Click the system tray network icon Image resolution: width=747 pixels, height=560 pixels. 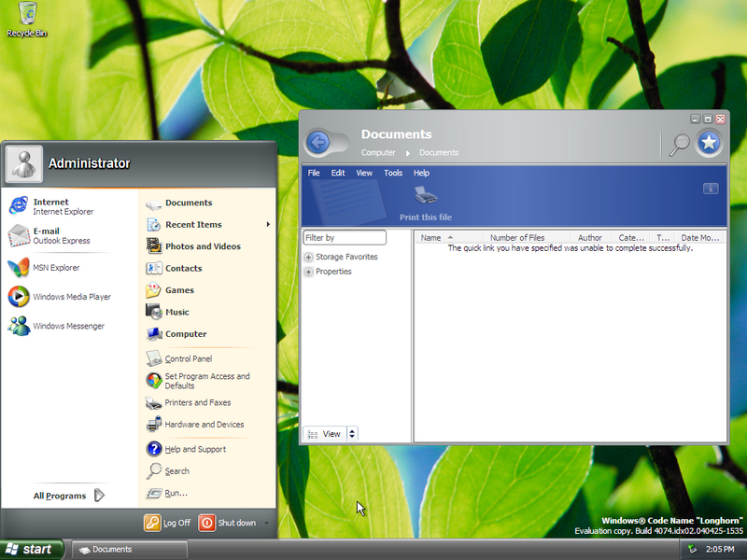tap(692, 550)
